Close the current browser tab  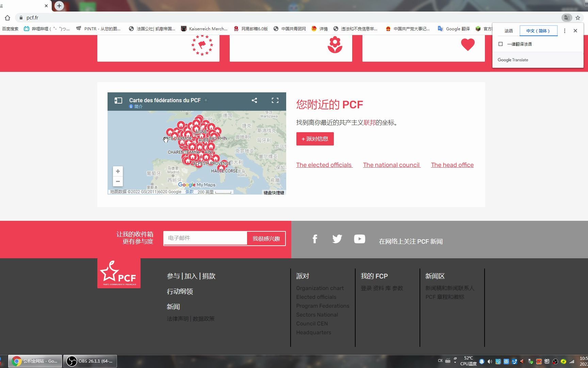(46, 6)
